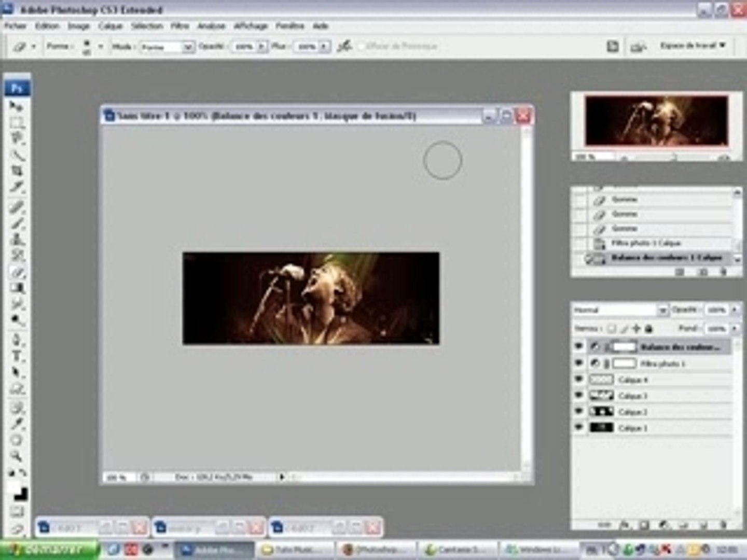Open the Edition menu
This screenshot has height=560, width=747.
(47, 25)
